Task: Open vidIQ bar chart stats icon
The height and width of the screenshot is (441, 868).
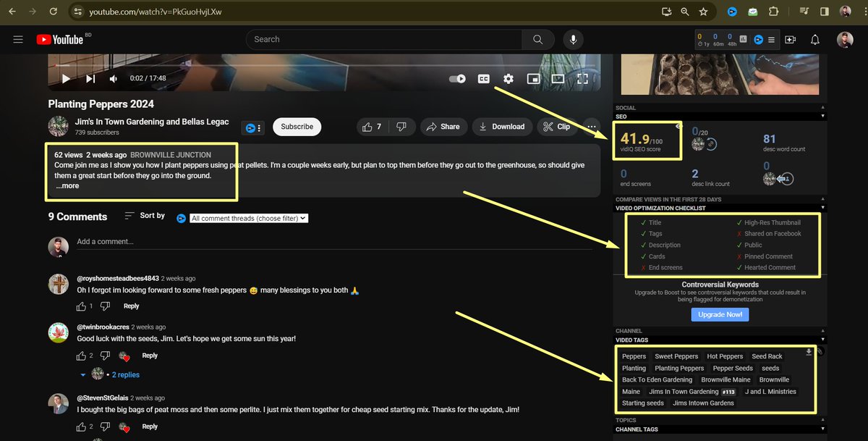Action: coord(743,39)
